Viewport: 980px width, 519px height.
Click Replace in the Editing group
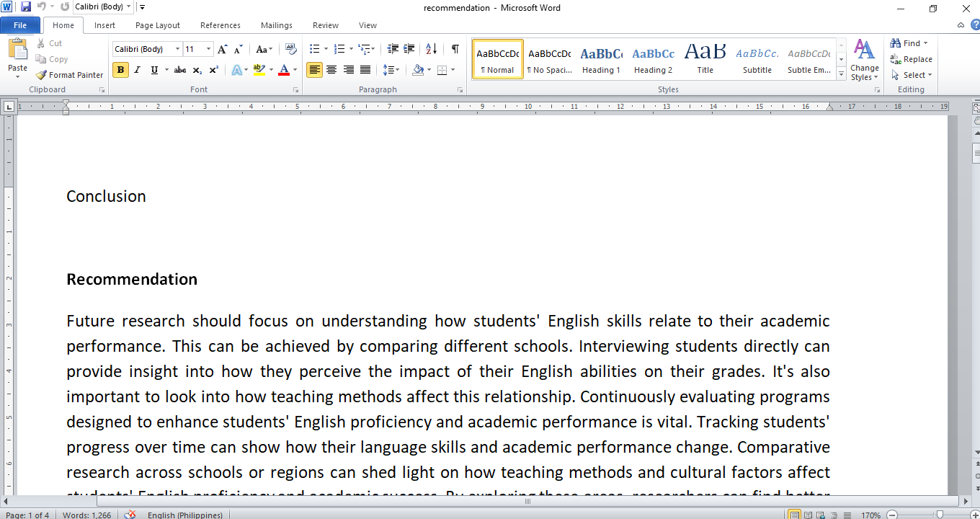point(911,59)
